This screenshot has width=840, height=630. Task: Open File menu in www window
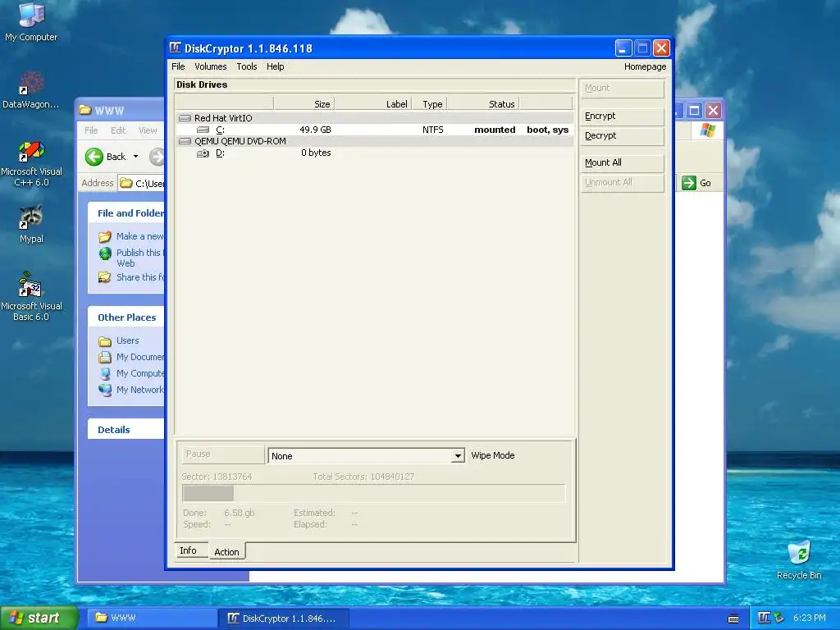click(x=91, y=130)
